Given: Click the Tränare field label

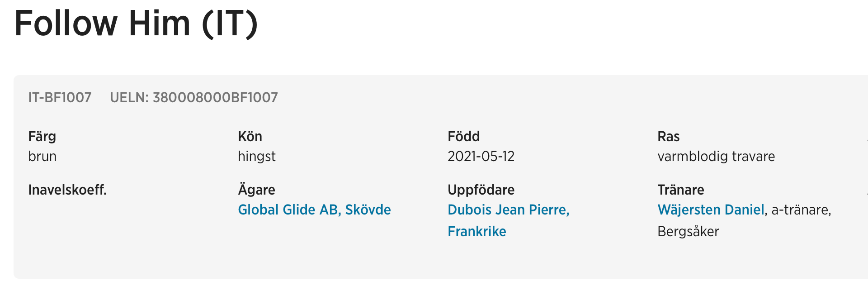Looking at the screenshot, I should click(680, 190).
